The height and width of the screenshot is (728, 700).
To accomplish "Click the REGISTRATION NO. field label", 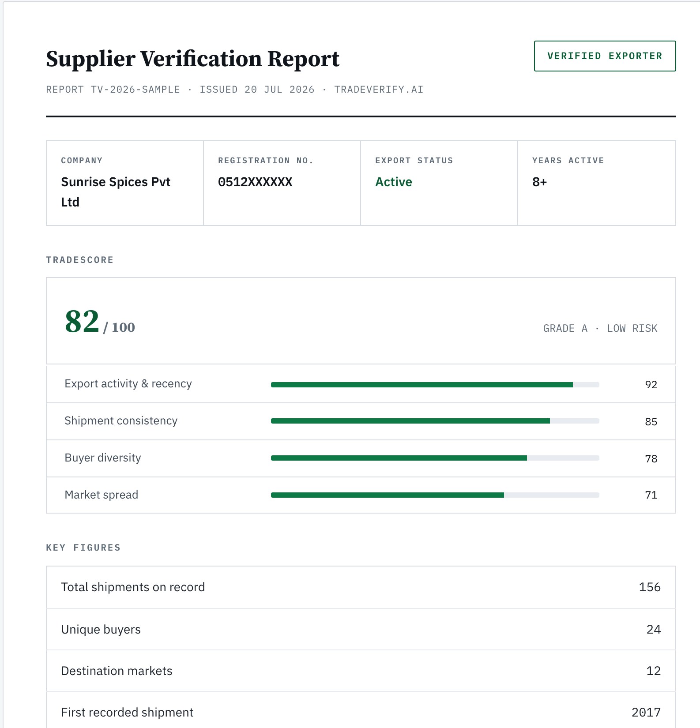I will pos(266,161).
